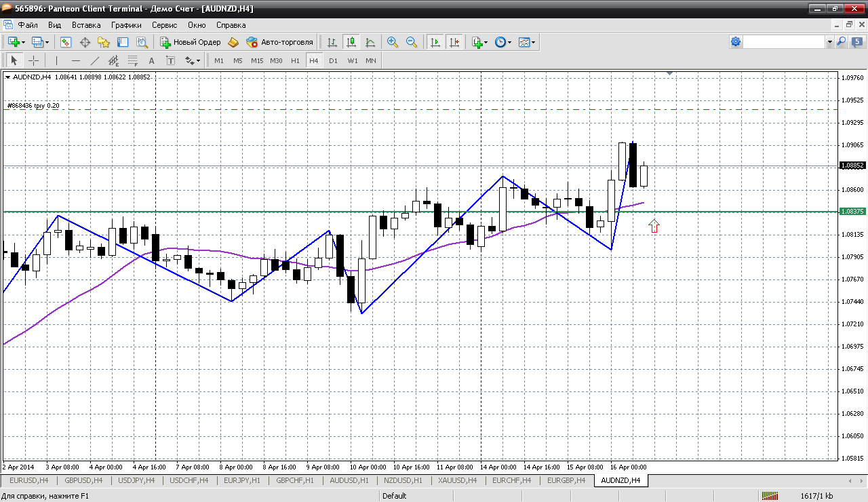Zoom in on the chart
This screenshot has width=868, height=502.
click(x=392, y=42)
